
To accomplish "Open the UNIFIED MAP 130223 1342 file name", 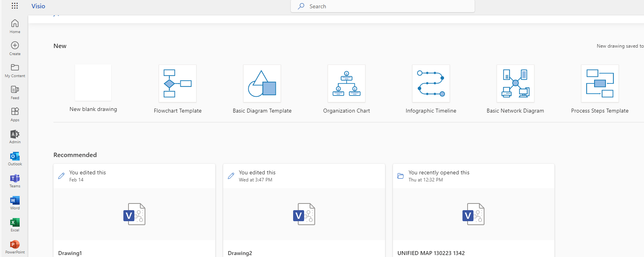I will coord(431,253).
